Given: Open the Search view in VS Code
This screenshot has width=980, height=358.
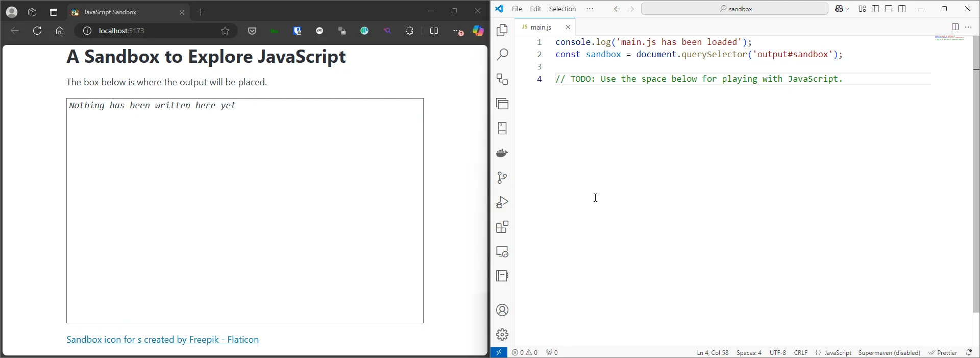Looking at the screenshot, I should (502, 55).
